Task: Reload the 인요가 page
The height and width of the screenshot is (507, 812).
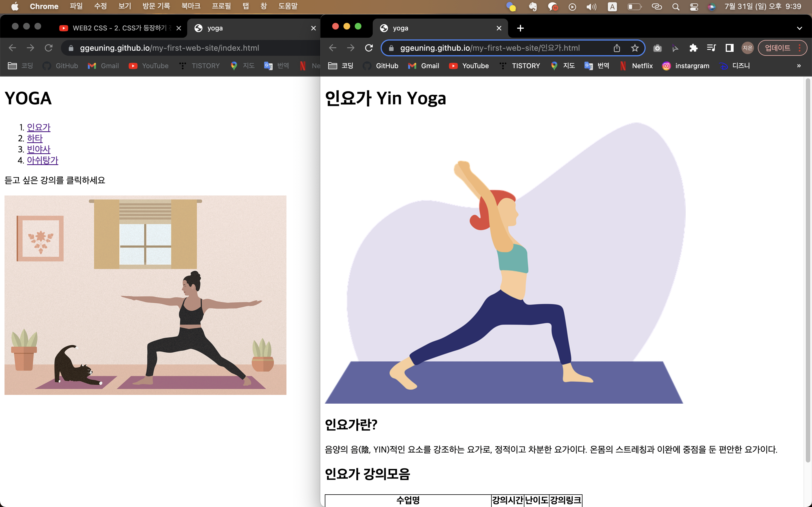Action: 369,48
